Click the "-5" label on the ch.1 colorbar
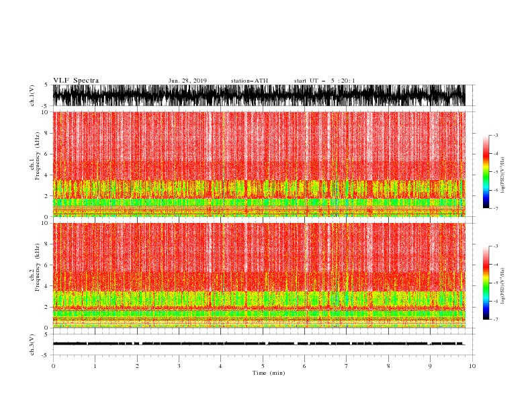The height and width of the screenshot is (411, 532). click(x=496, y=172)
